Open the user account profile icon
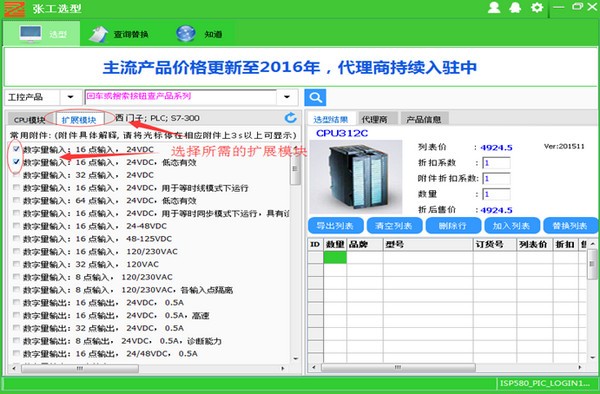 (x=494, y=7)
